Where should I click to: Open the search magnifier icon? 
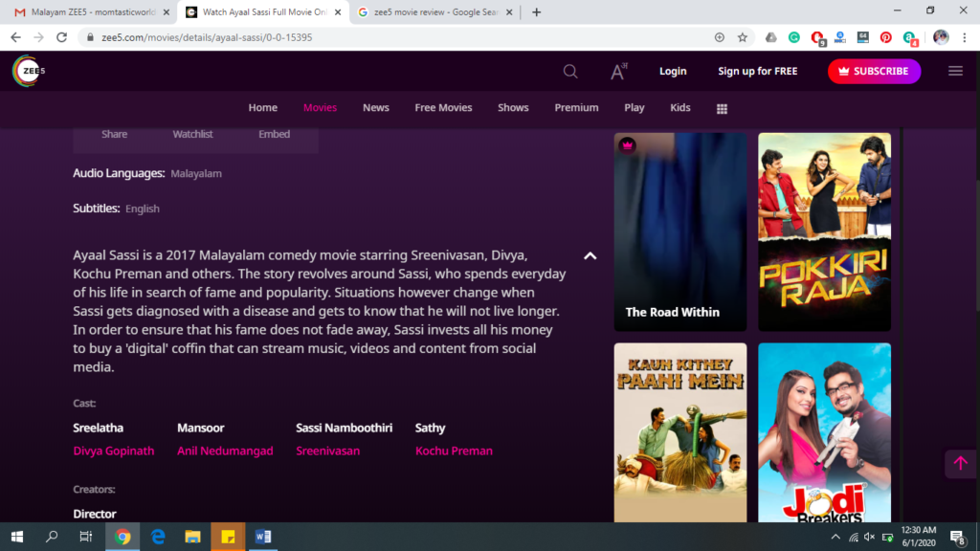click(570, 71)
